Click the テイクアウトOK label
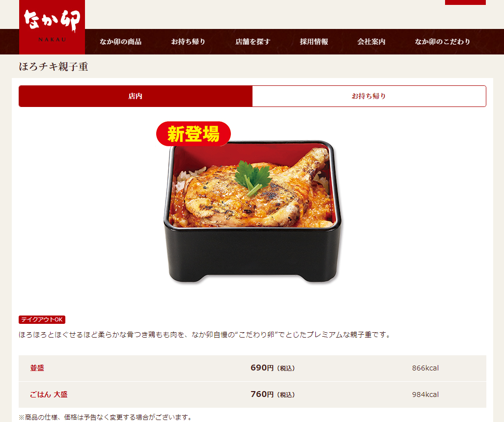504x422 pixels. (x=42, y=319)
